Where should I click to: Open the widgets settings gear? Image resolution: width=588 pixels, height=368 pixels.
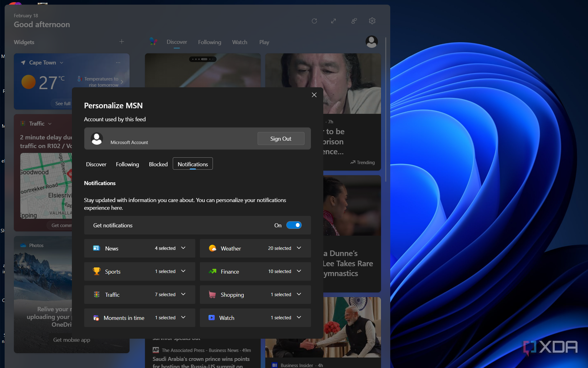372,21
